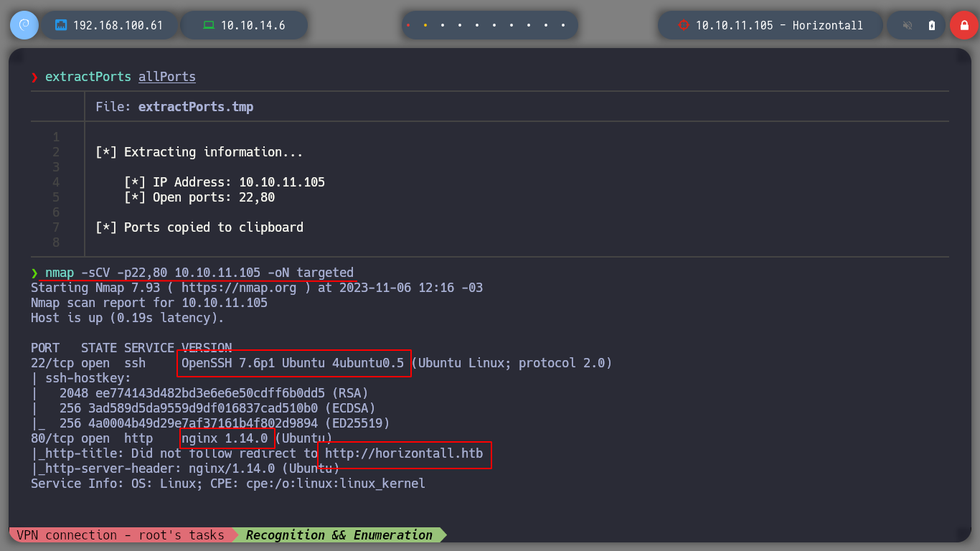
Task: Open the red lock power button
Action: click(x=964, y=25)
